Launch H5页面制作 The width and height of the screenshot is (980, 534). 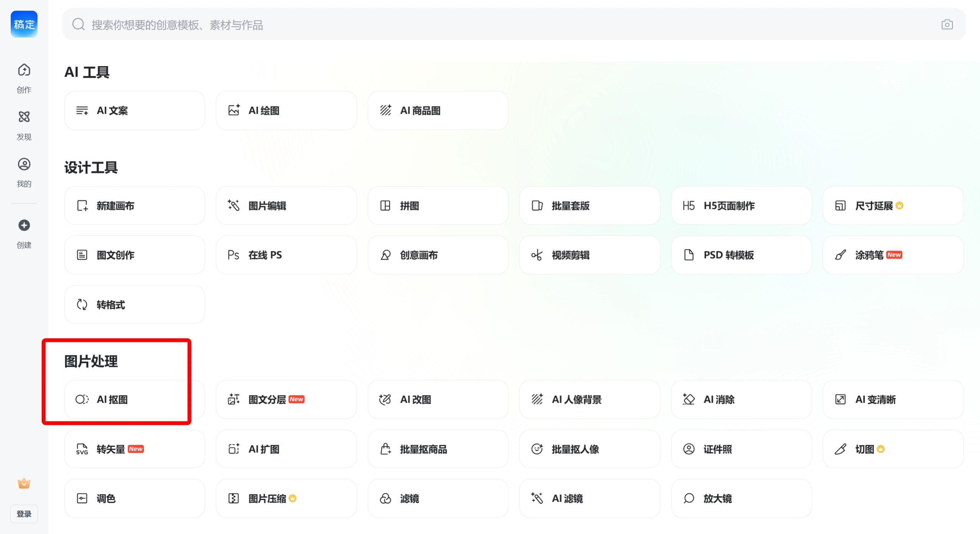point(742,206)
